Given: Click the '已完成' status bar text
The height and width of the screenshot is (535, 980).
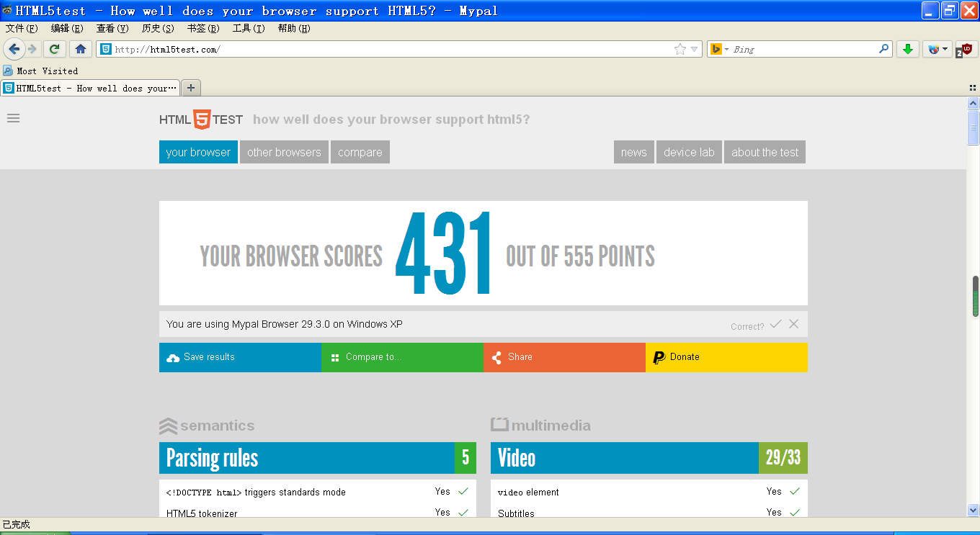Looking at the screenshot, I should click(17, 525).
